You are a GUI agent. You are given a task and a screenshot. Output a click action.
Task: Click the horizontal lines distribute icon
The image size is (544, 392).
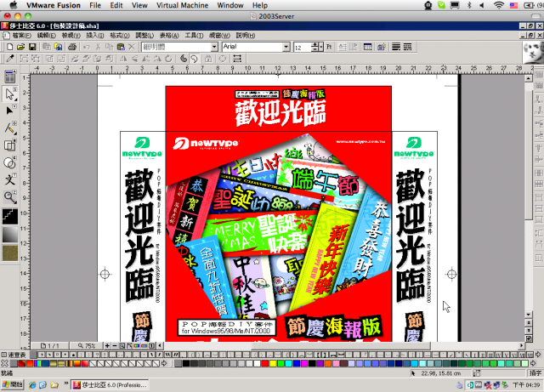tap(237, 59)
